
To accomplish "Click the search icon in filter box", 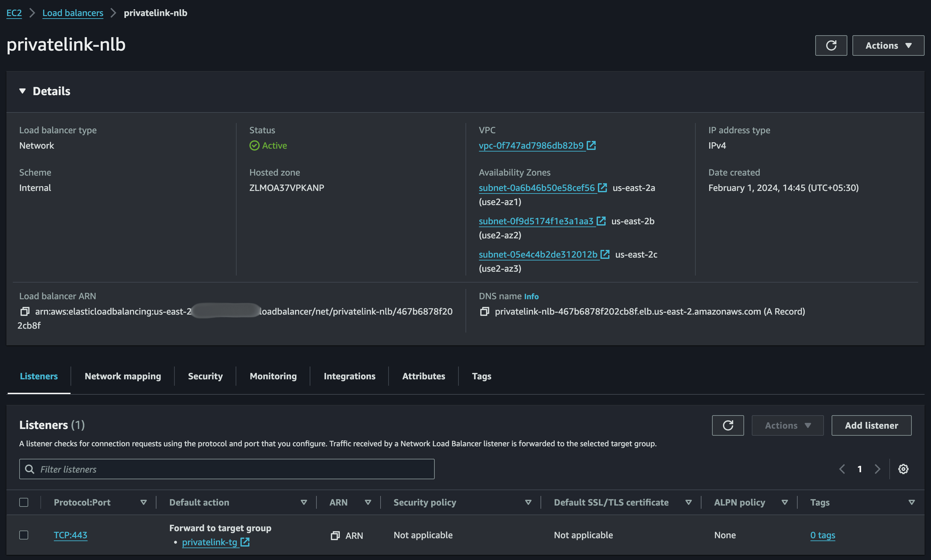I will [x=29, y=469].
